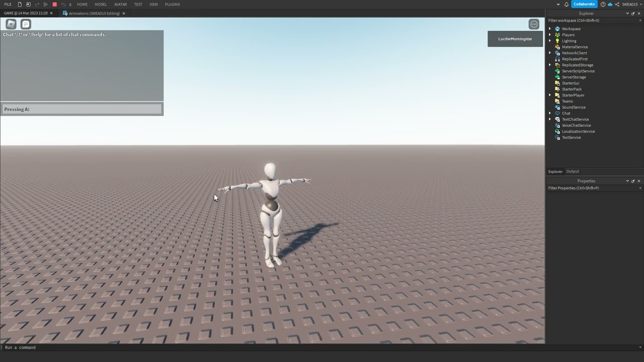
Task: Click the Share icon in top bar
Action: (x=617, y=5)
